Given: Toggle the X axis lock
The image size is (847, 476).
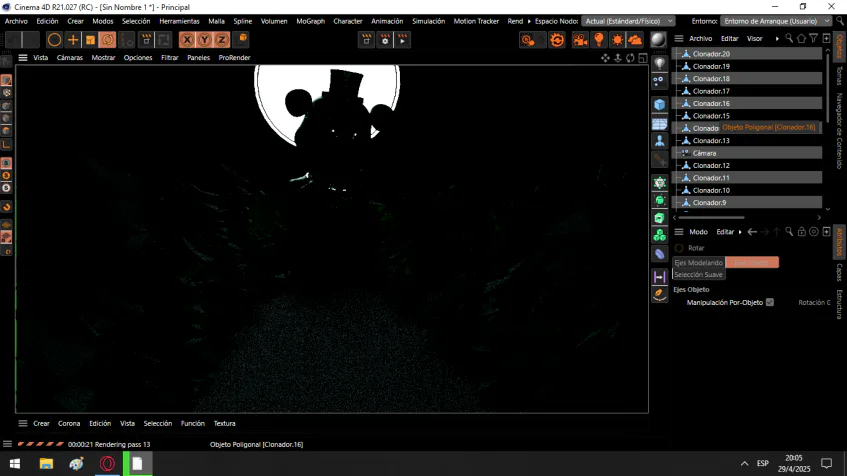Looking at the screenshot, I should 187,39.
